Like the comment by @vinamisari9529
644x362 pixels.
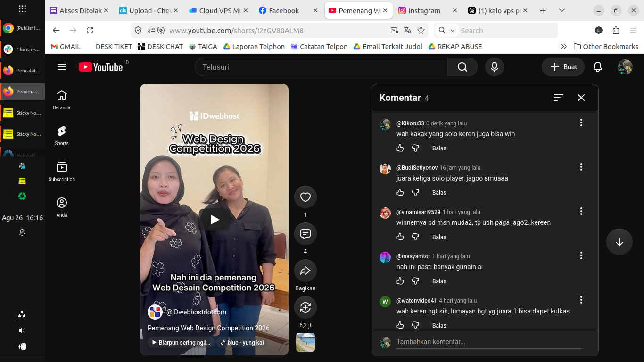(x=400, y=237)
